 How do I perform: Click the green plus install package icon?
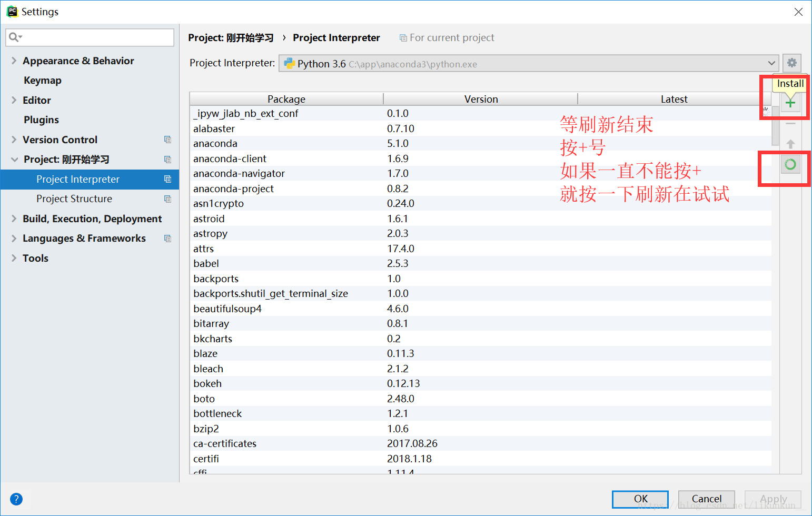pos(790,103)
